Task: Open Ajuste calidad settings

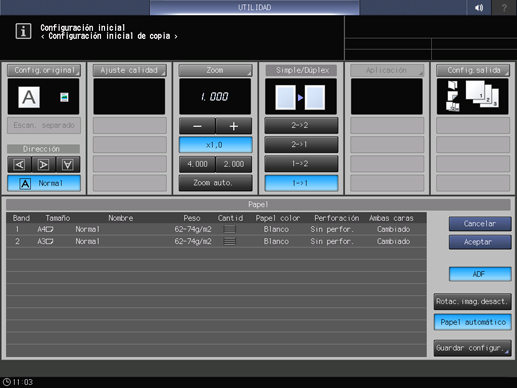Action: coord(130,70)
